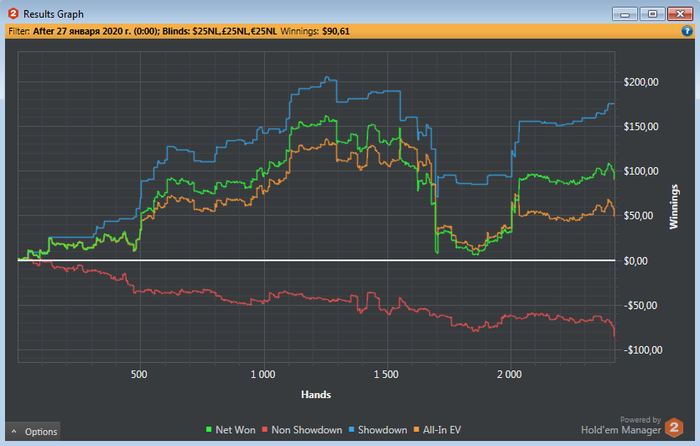Close the Results Graph window
700x446 pixels.
point(680,14)
